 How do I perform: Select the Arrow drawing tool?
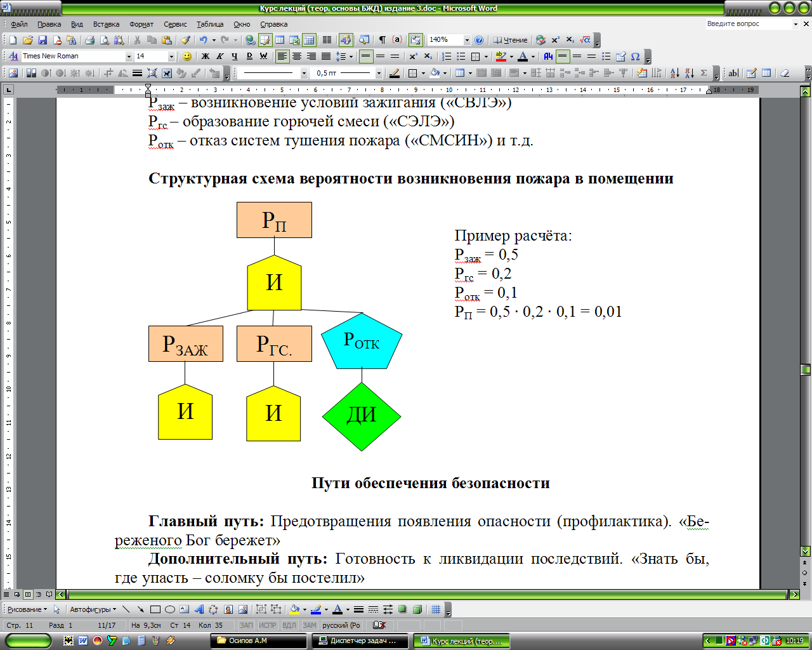[140, 609]
